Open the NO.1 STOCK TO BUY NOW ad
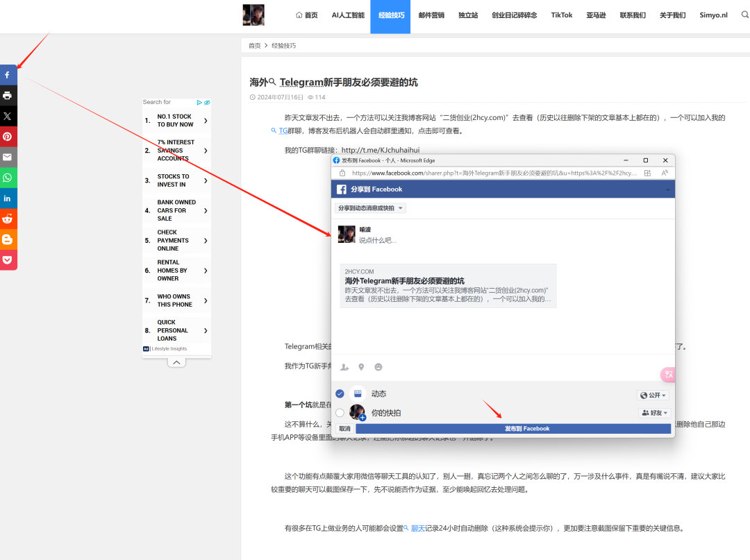750x560 pixels. (176, 121)
